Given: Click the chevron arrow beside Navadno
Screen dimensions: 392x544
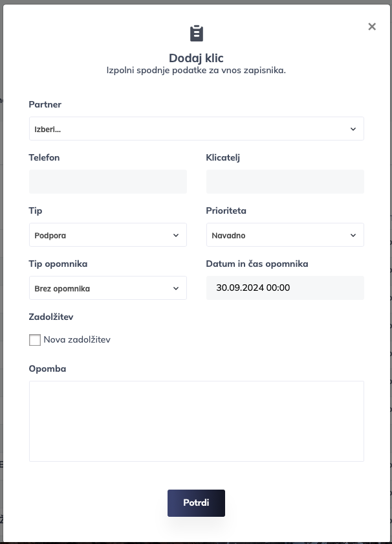Looking at the screenshot, I should [x=353, y=235].
